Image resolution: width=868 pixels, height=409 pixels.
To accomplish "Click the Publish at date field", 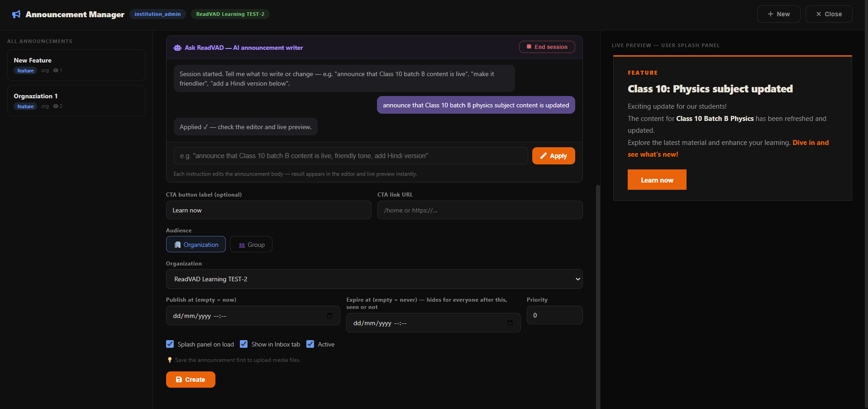I will point(253,316).
